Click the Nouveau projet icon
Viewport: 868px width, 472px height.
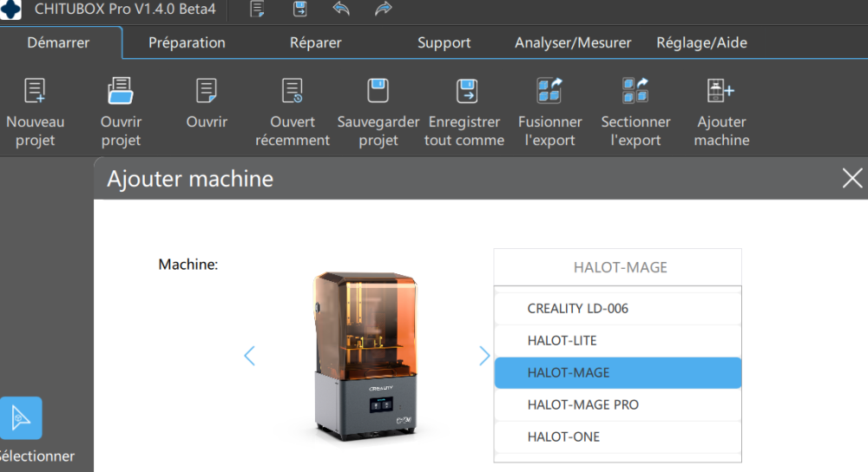35,91
